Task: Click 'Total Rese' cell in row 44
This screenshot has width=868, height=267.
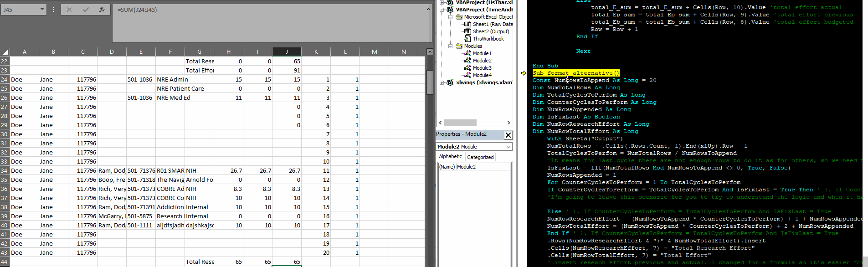Action: pyautogui.click(x=199, y=262)
